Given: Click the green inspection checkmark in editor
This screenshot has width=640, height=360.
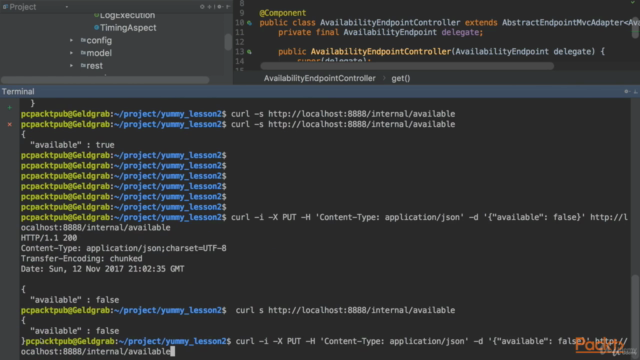Looking at the screenshot, I should click(x=633, y=3).
